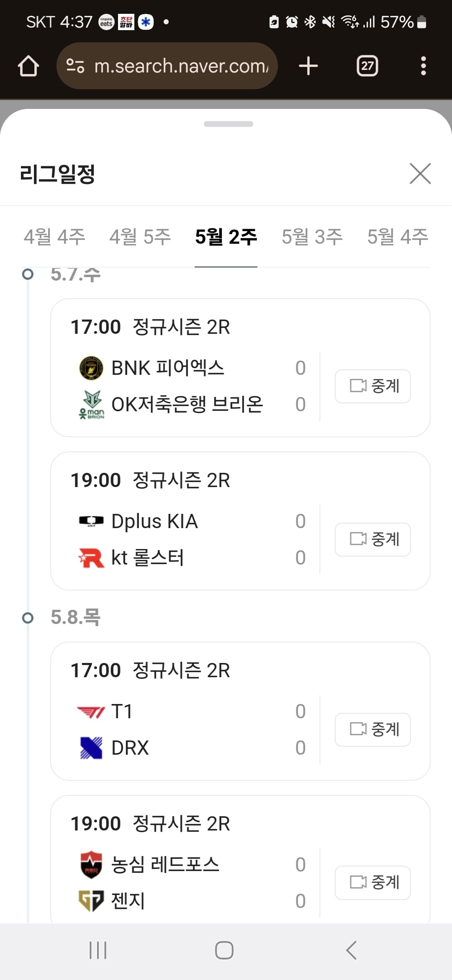Close the 리그일정 panel
452x980 pixels.
(420, 174)
